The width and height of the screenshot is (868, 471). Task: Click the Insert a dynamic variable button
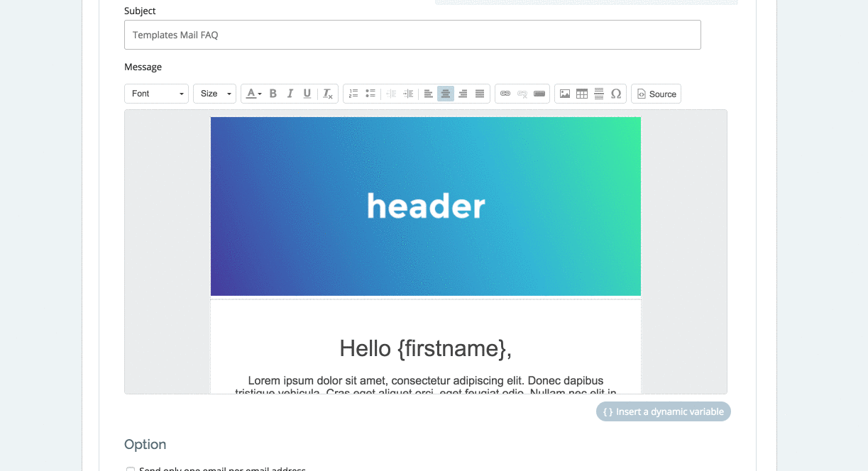663,411
